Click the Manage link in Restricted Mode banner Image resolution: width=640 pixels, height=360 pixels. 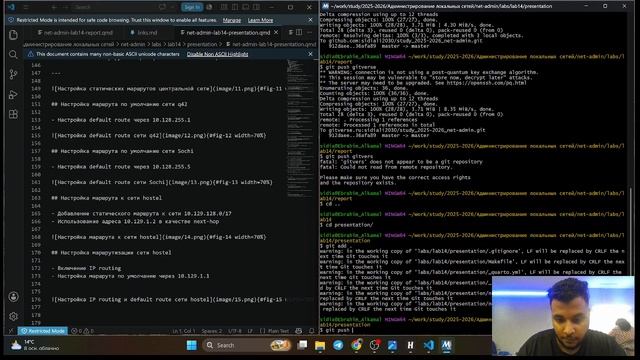click(x=232, y=20)
